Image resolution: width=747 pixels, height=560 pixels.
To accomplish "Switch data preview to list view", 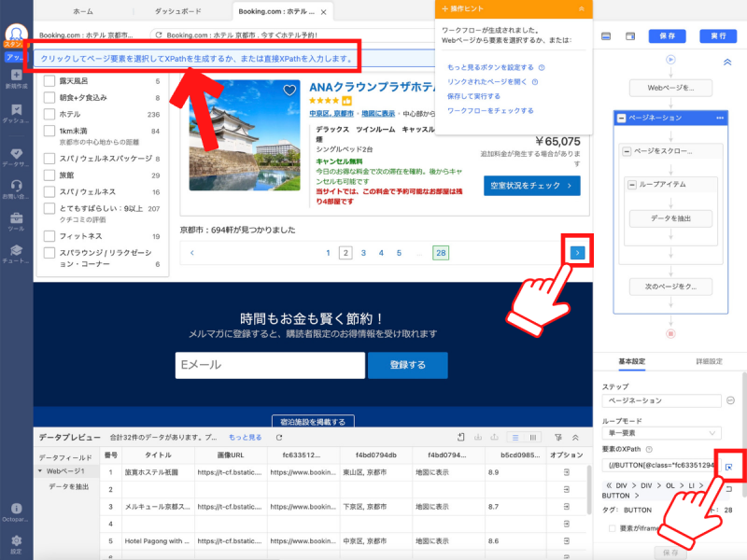I will point(515,437).
